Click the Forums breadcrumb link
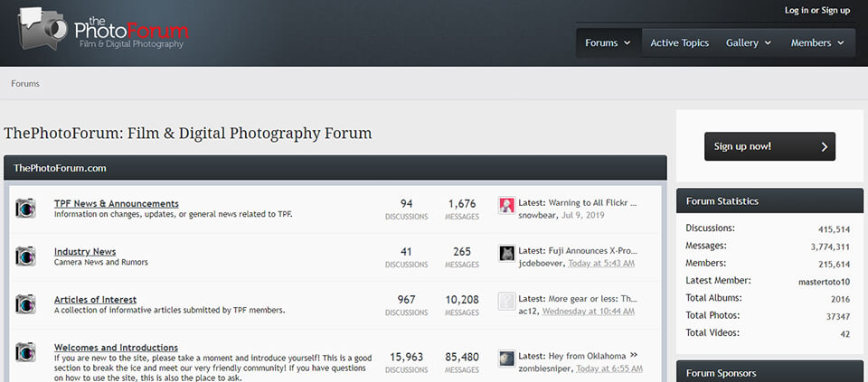Image resolution: width=868 pixels, height=382 pixels. pyautogui.click(x=25, y=83)
